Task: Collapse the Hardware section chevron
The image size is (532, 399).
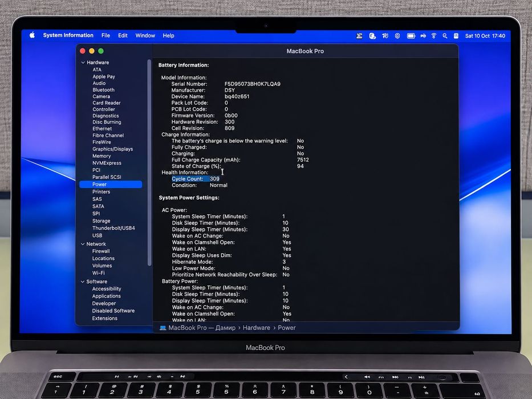Action: pyautogui.click(x=83, y=63)
